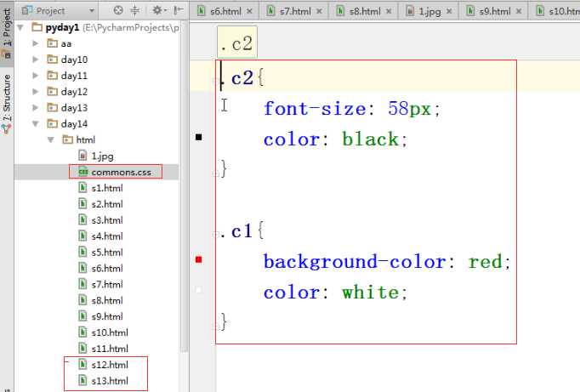Switch to the 1.jpg editor tab
This screenshot has width=580, height=392.
tap(429, 11)
